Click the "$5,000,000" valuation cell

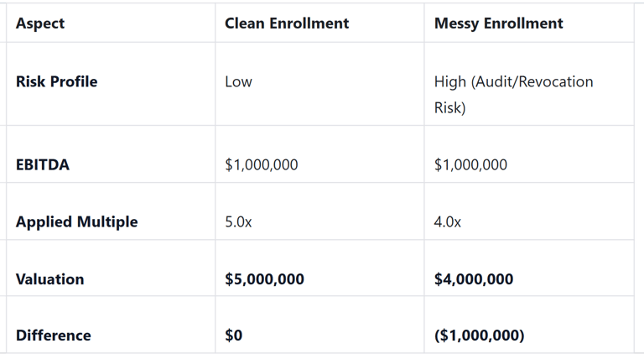click(x=264, y=279)
